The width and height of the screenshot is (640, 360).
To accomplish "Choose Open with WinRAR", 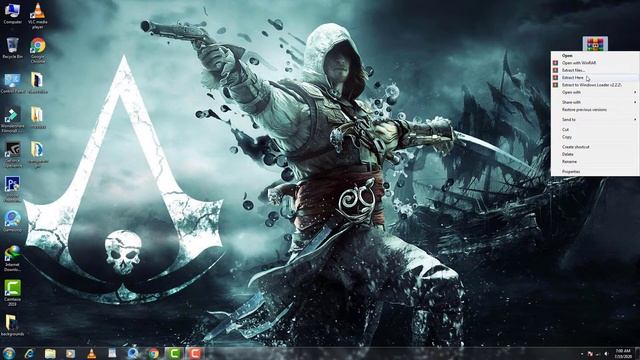I will (595, 63).
